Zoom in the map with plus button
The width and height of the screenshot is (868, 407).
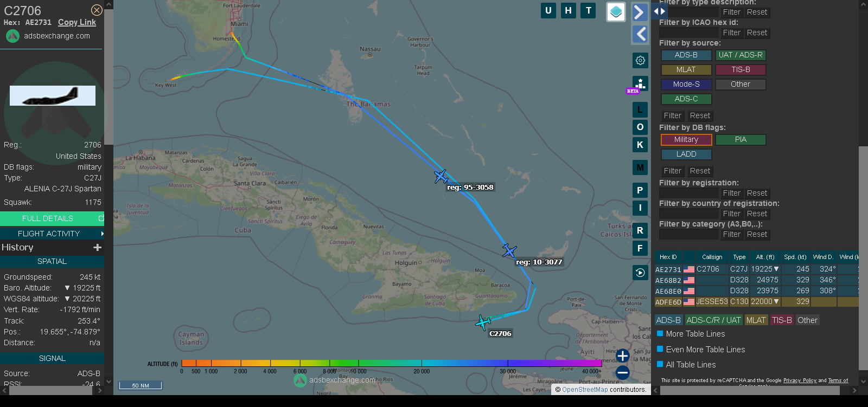point(623,356)
